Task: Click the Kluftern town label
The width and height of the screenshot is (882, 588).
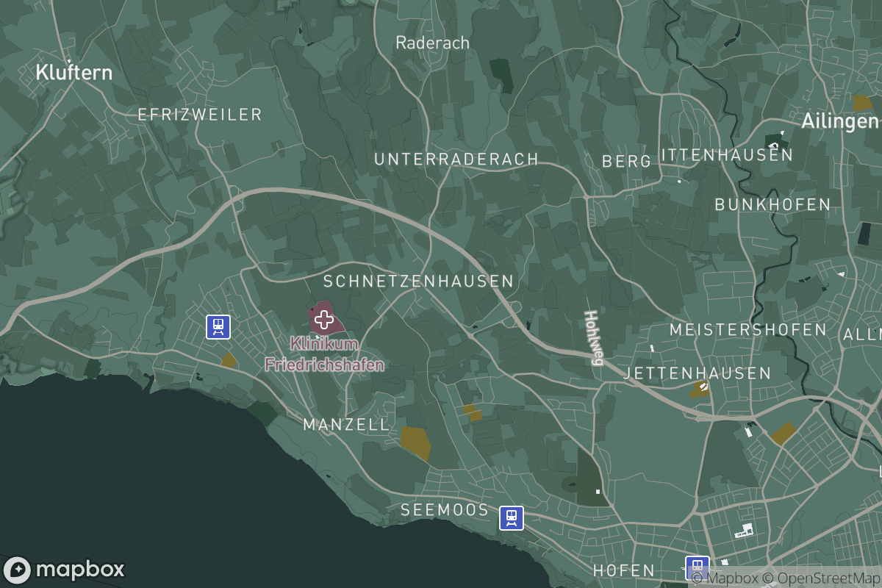Action: [x=74, y=72]
